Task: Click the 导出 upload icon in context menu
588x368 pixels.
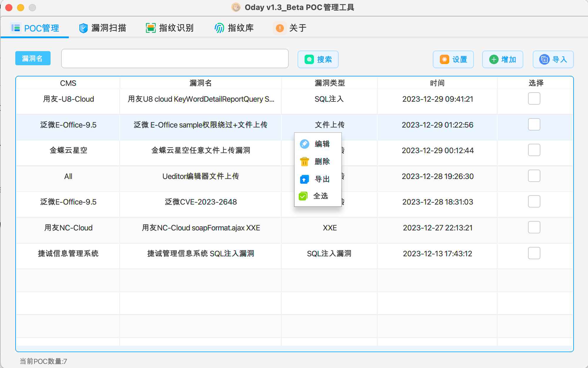Action: pos(304,179)
